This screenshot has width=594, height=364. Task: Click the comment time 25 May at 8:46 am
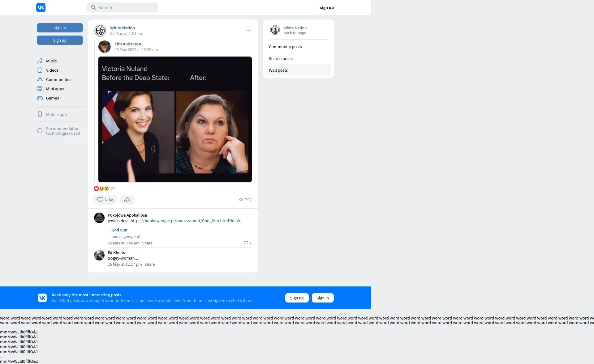[x=123, y=243]
